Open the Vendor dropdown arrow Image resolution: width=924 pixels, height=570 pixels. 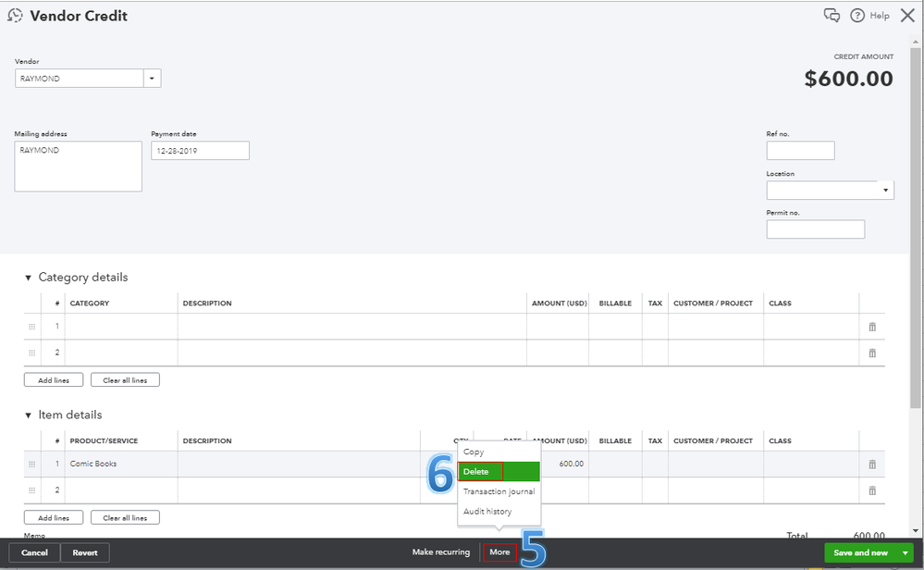pyautogui.click(x=152, y=79)
